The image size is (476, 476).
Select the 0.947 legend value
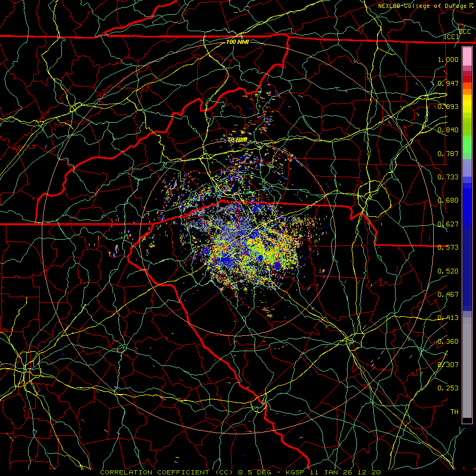point(448,83)
